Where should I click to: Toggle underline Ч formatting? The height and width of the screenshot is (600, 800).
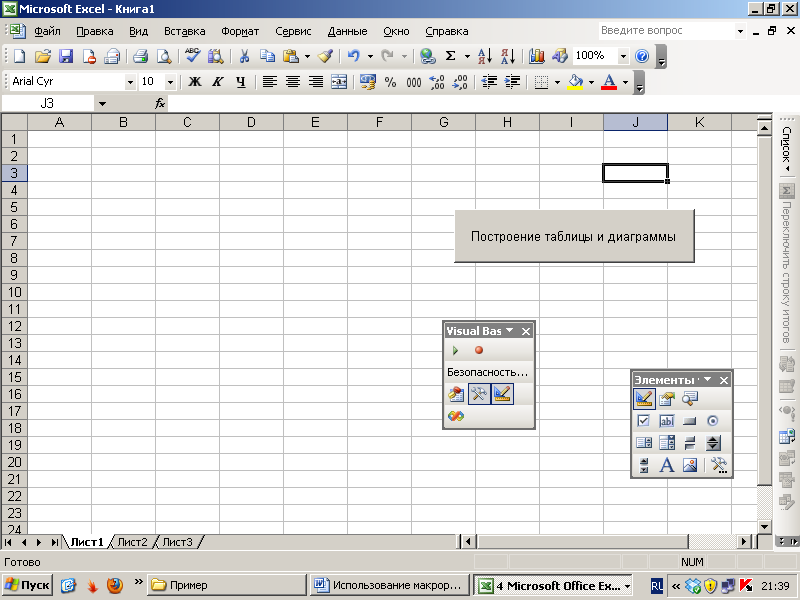coord(241,82)
